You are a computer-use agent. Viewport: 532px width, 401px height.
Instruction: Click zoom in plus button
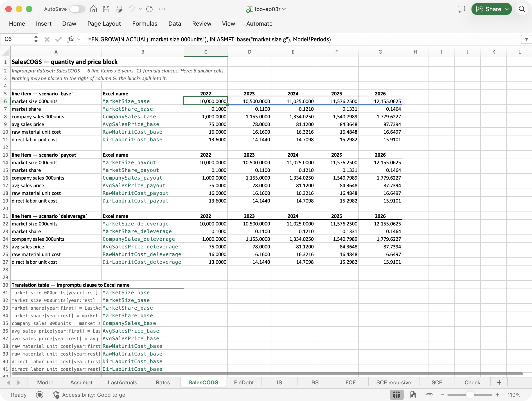click(497, 395)
